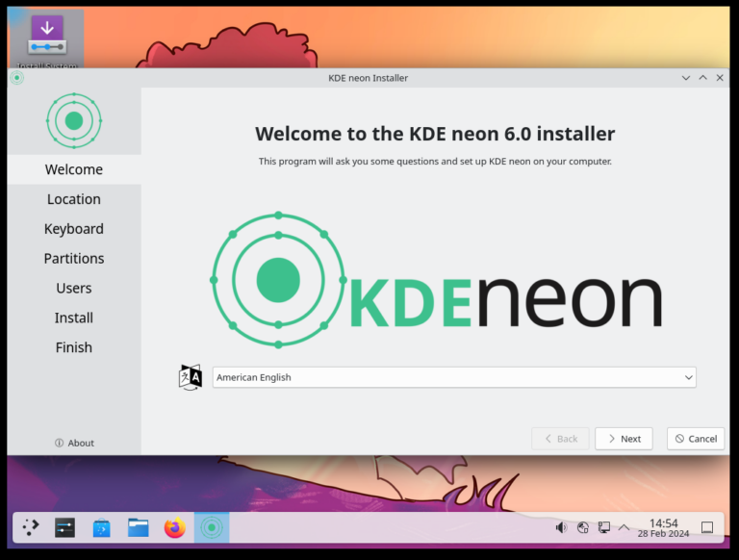Select the Partitions step in sidebar
Image resolution: width=739 pixels, height=560 pixels.
click(74, 258)
